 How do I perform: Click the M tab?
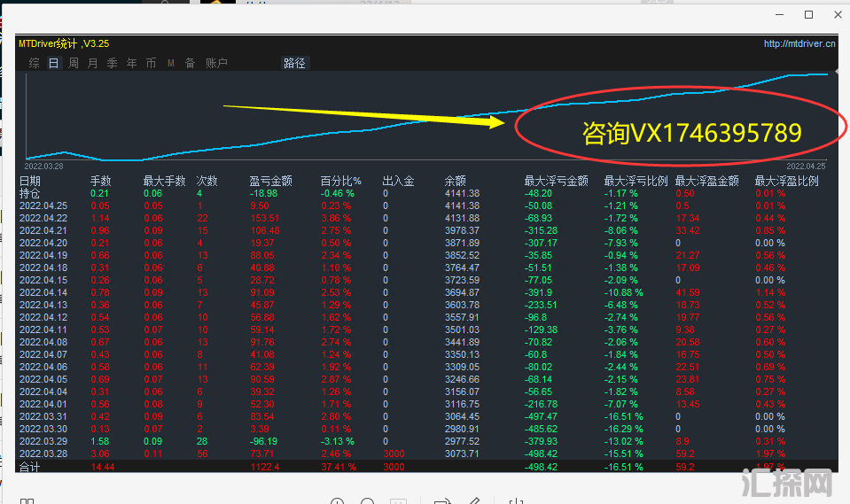171,63
